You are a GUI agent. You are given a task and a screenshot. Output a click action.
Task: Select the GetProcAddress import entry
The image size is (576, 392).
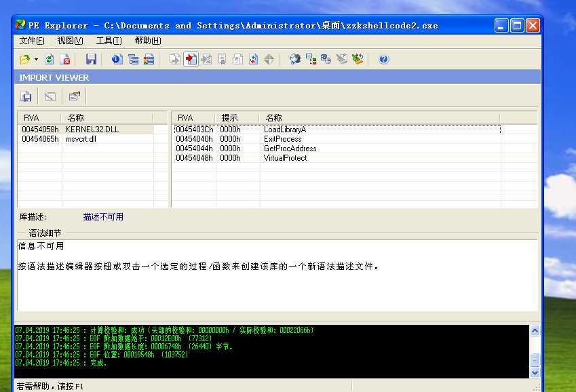[337, 149]
